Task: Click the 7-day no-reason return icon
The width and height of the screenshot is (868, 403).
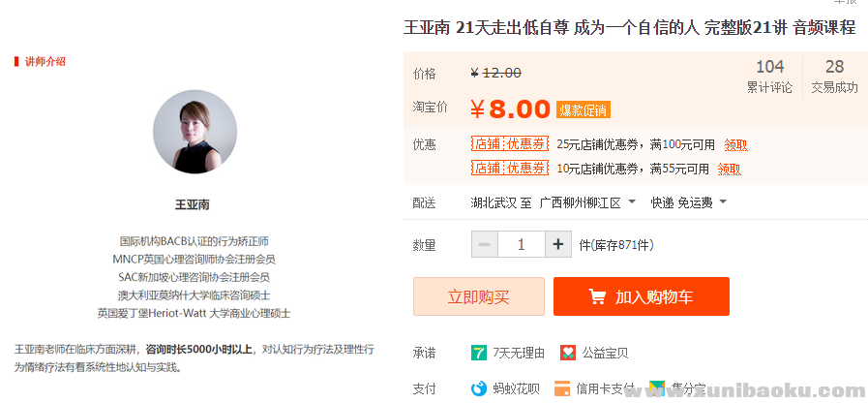Action: pyautogui.click(x=478, y=353)
